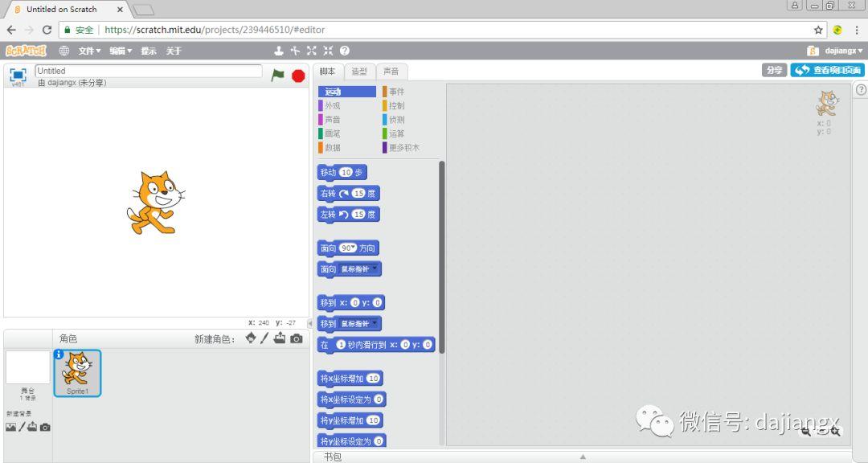Reload the browser page
The height and width of the screenshot is (463, 868).
pyautogui.click(x=47, y=30)
